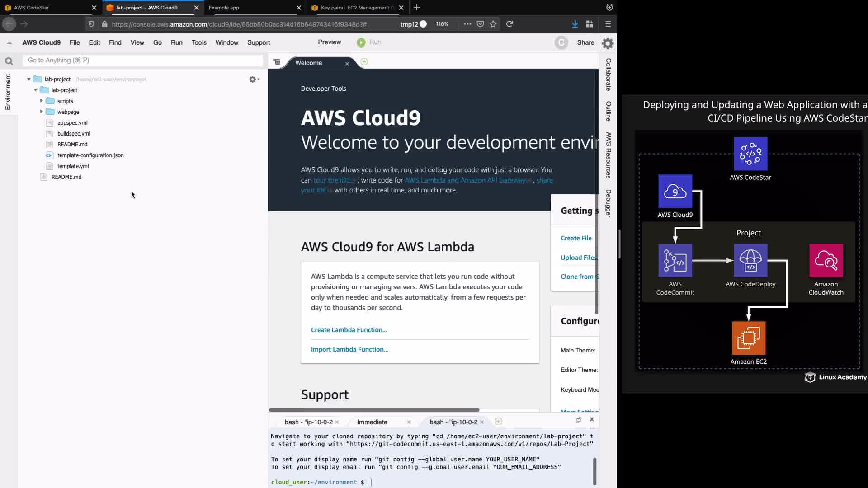Open file tree settings gear
This screenshot has width=868, height=488.
pyautogui.click(x=253, y=80)
